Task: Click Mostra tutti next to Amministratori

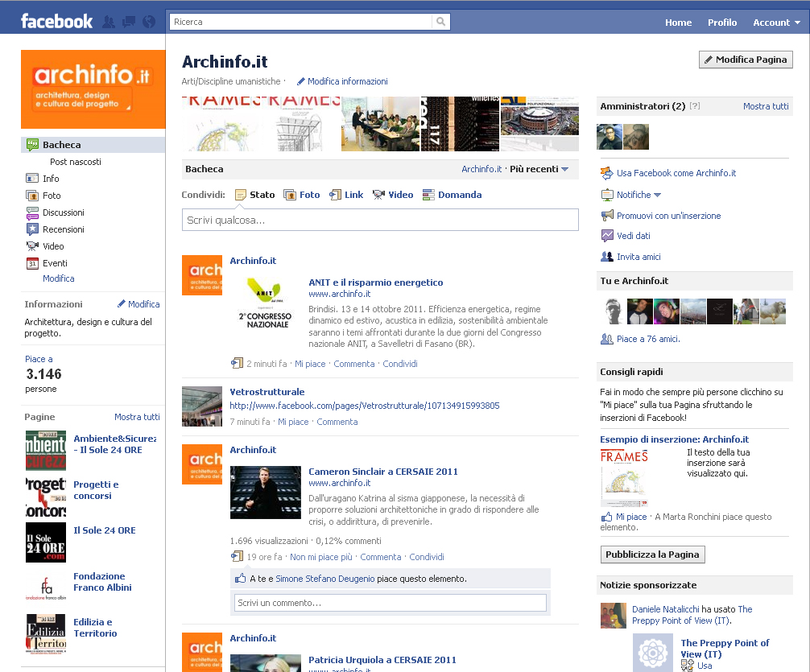Action: 766,106
